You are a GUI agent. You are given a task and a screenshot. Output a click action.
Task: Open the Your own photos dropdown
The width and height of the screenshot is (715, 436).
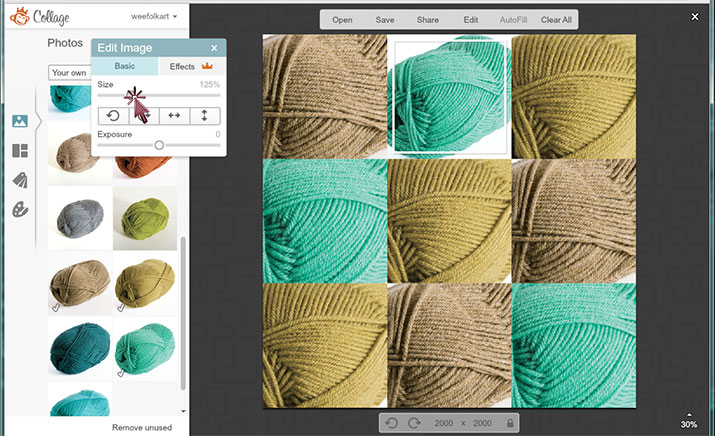tap(70, 73)
